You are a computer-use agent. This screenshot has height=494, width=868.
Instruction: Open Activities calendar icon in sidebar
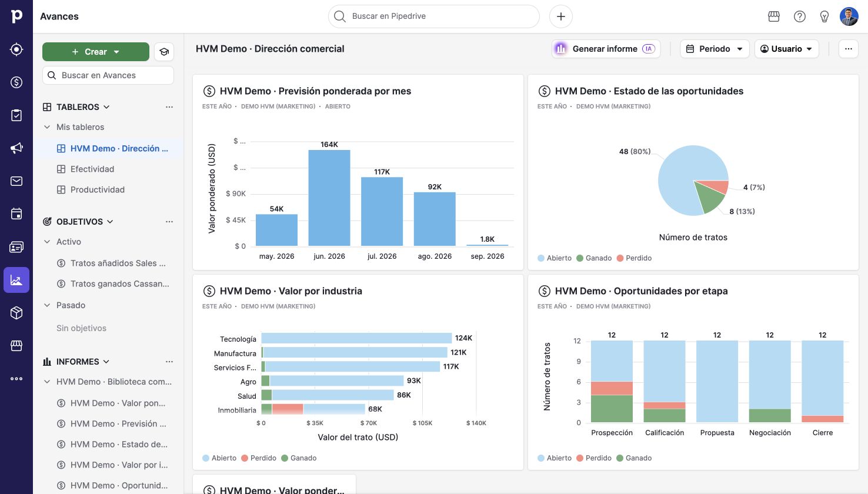click(16, 214)
